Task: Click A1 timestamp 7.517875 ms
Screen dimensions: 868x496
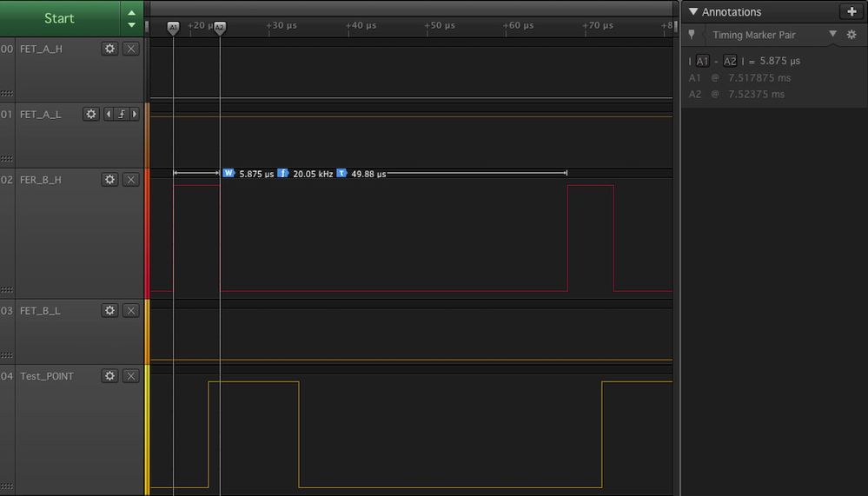Action: click(x=759, y=78)
